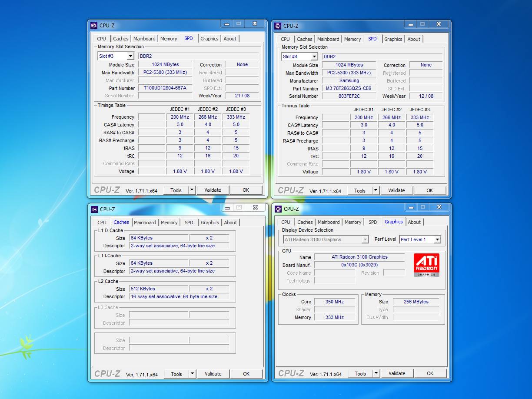Open the Perf Level 1 dropdown

click(x=437, y=239)
